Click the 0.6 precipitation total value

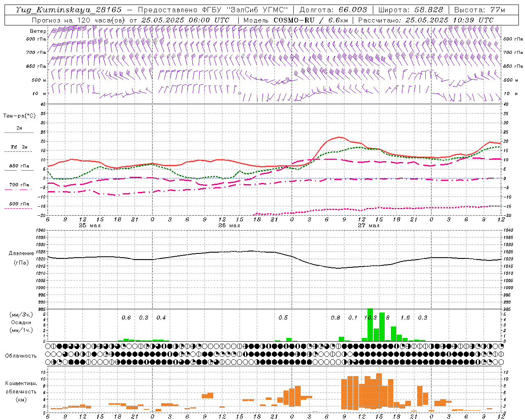coord(126,317)
